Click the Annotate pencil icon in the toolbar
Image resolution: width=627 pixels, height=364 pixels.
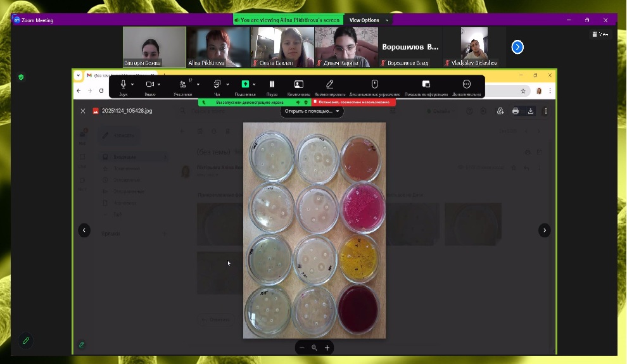[329, 84]
